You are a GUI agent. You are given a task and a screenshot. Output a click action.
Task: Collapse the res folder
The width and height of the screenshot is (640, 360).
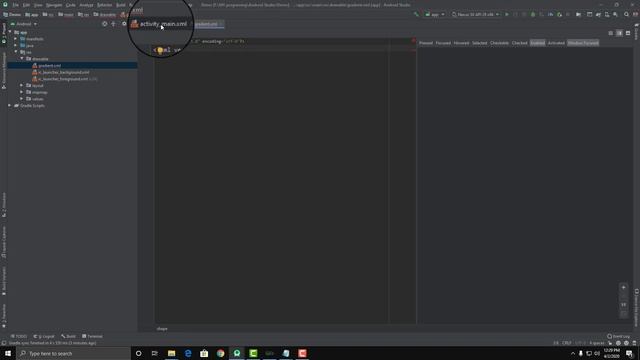point(16,52)
